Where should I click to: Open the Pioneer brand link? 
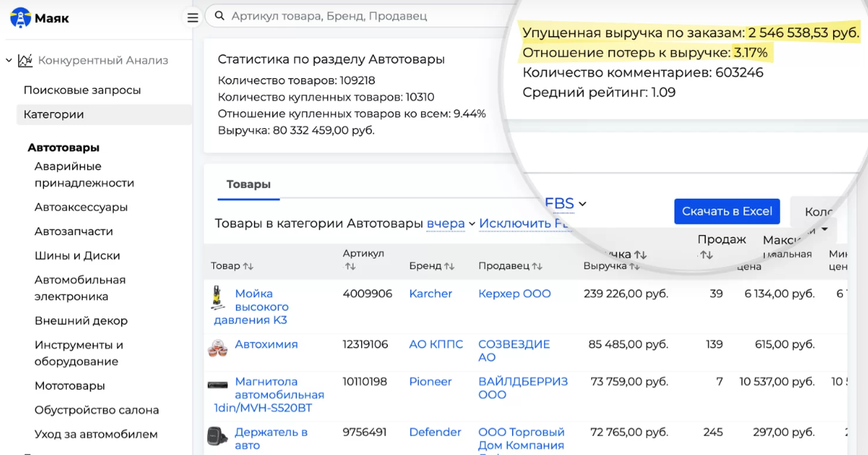pyautogui.click(x=430, y=381)
